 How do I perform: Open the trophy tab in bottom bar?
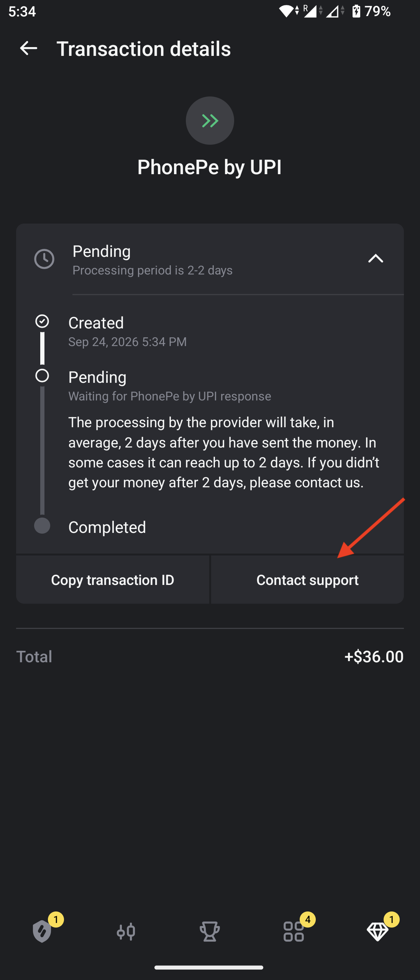[210, 931]
